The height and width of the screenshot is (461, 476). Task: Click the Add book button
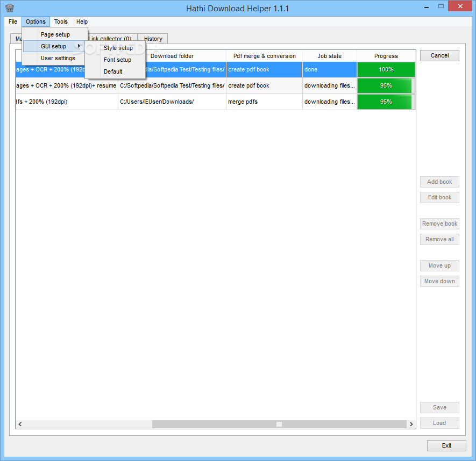pyautogui.click(x=439, y=182)
